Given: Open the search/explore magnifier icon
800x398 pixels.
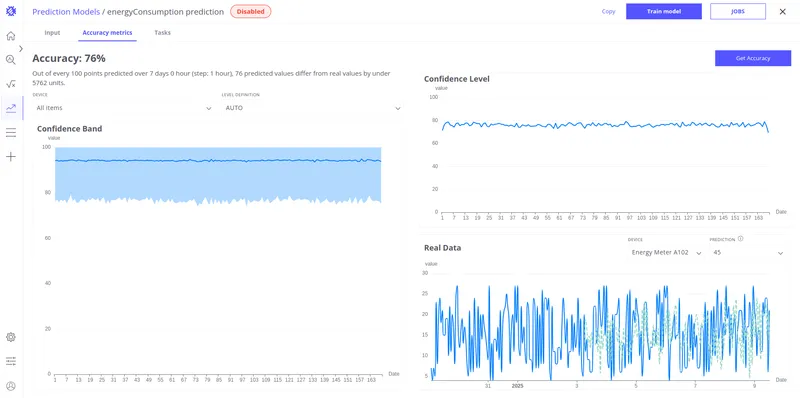Looking at the screenshot, I should tap(11, 60).
